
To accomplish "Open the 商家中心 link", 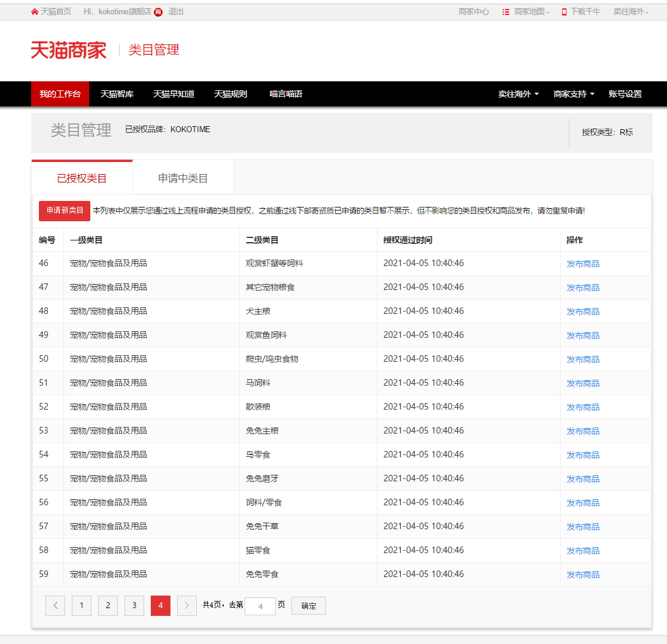I will point(474,12).
